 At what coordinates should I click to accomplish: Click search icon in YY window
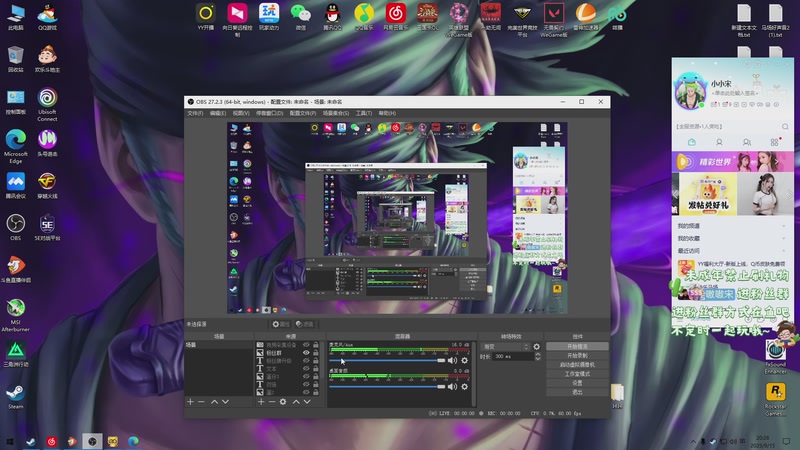click(x=785, y=127)
